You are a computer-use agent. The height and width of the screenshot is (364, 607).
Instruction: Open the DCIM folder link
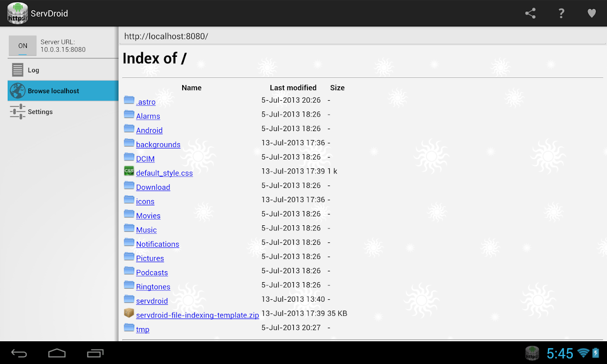tap(145, 159)
